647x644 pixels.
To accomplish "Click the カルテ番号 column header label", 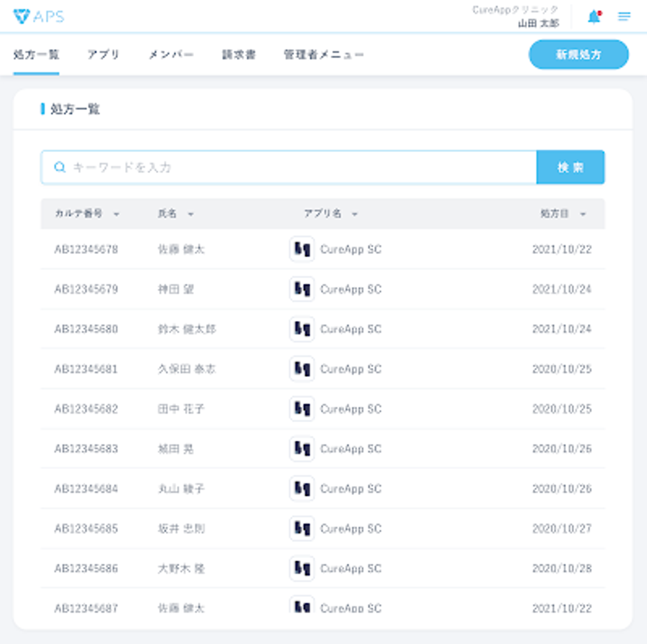I will (x=79, y=213).
